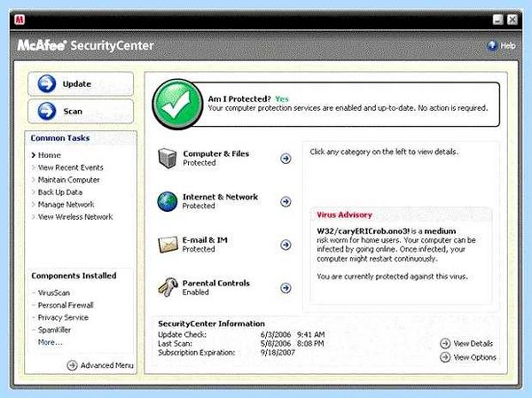Click the E-mail & IM heading
This screenshot has height=398, width=532.
pos(205,240)
